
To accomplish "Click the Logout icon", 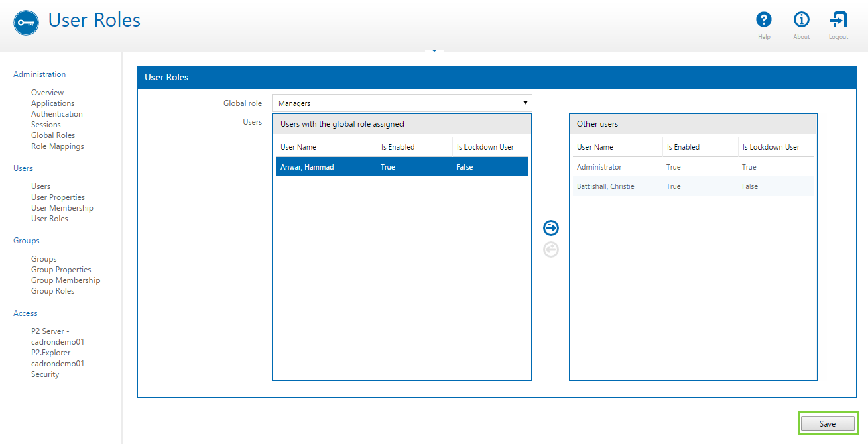I will pyautogui.click(x=838, y=20).
